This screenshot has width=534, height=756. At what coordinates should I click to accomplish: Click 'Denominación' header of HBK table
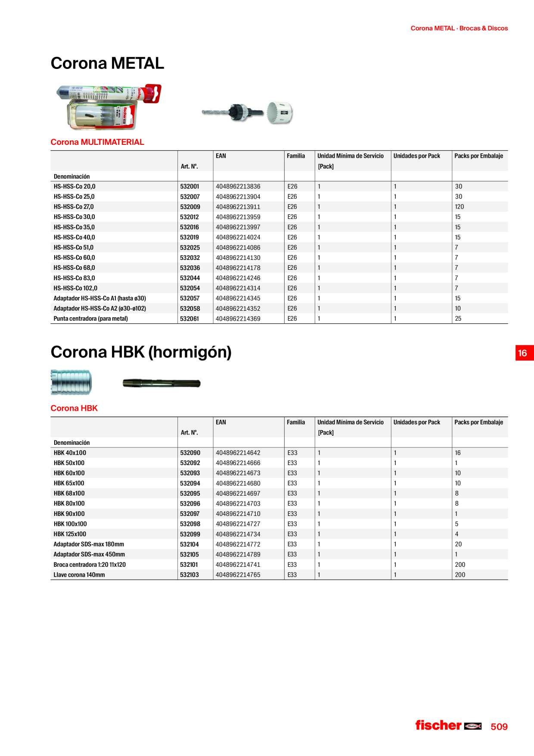[x=72, y=443]
